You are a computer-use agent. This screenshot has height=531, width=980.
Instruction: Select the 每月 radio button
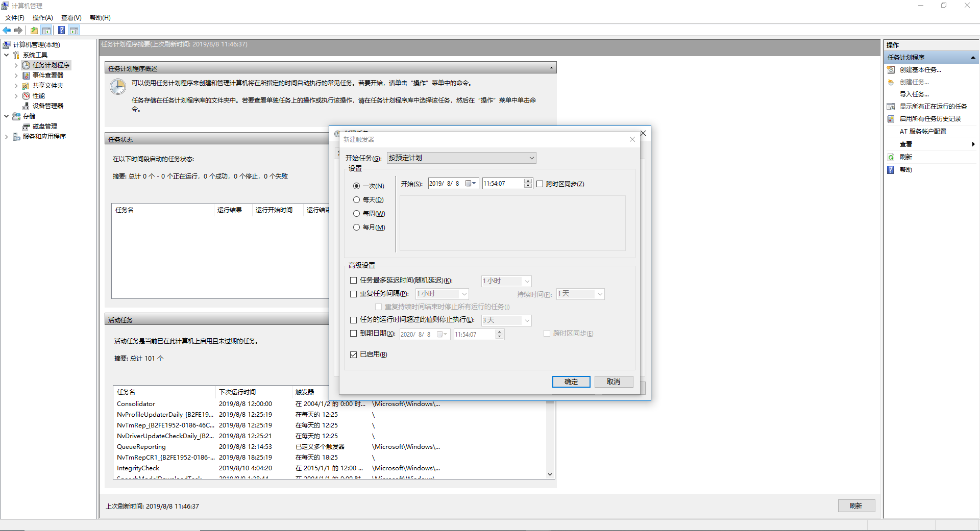coord(356,227)
